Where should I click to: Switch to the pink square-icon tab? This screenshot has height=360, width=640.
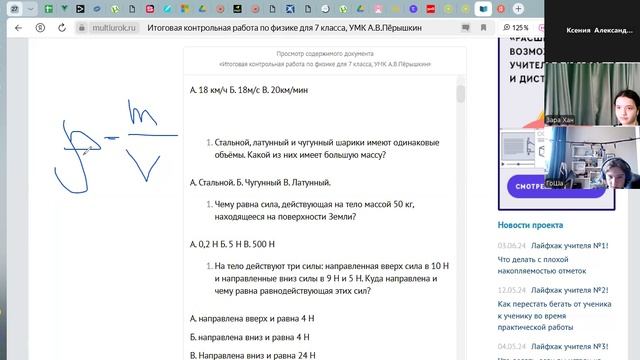150,9
